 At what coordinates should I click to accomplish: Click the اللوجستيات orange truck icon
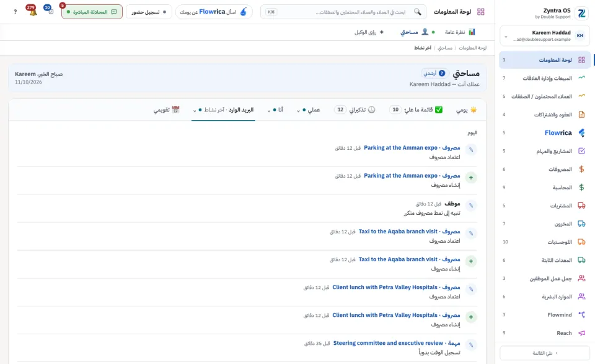(581, 241)
